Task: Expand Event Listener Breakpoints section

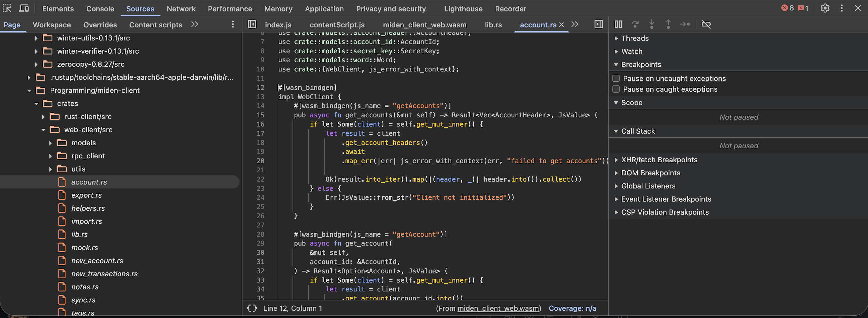Action: coord(666,200)
